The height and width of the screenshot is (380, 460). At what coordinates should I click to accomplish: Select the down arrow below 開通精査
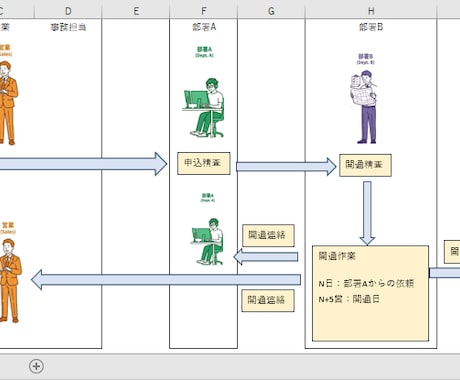tap(367, 213)
